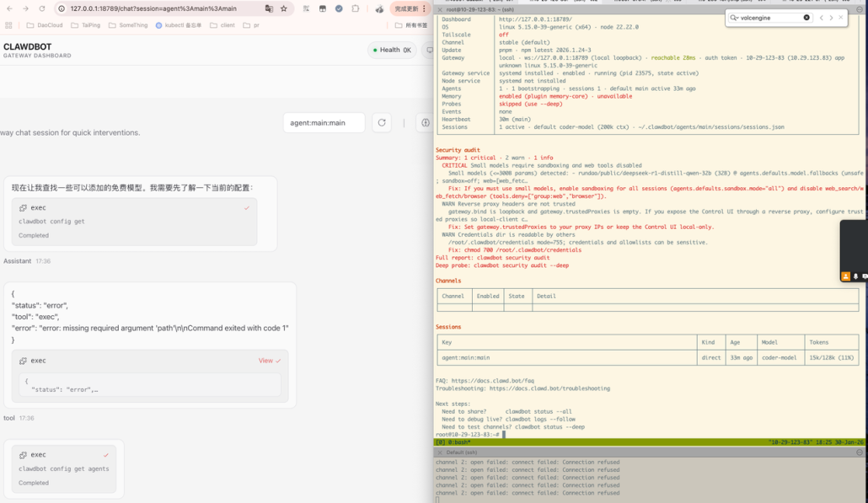
Task: Go to previous search match in terminal
Action: pyautogui.click(x=821, y=18)
